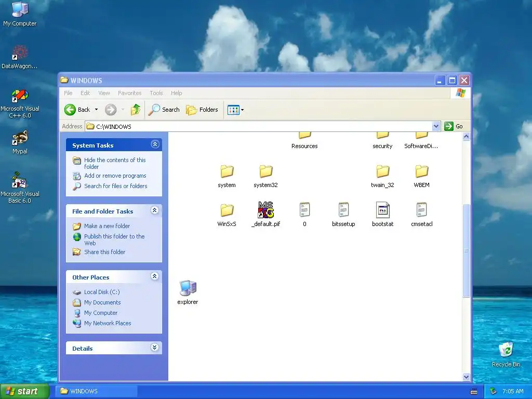Select Microsoft Visual Basic 6.0 desktop icon

(x=20, y=188)
